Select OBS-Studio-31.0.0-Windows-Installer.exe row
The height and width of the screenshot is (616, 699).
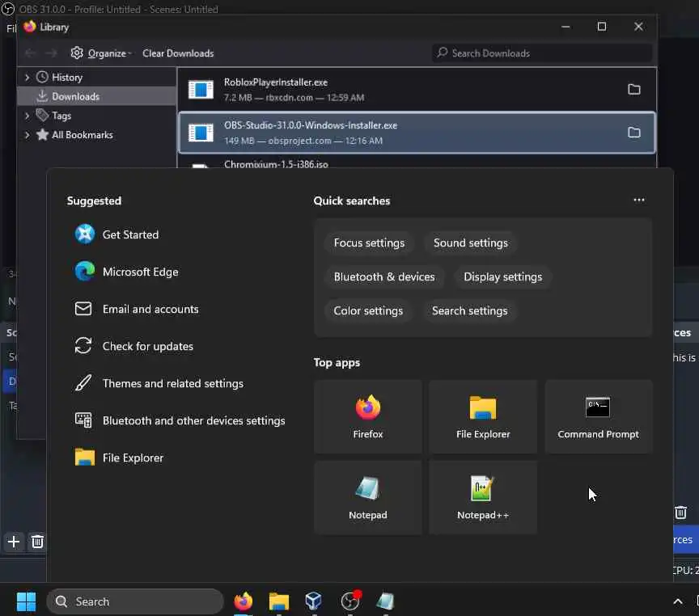[417, 133]
